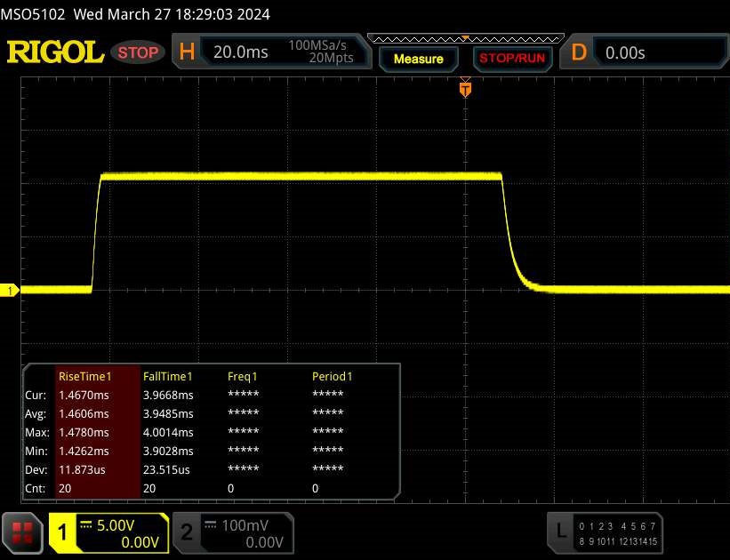Click the channel 2 DC coupling icon
This screenshot has width=730, height=560.
pos(211,524)
